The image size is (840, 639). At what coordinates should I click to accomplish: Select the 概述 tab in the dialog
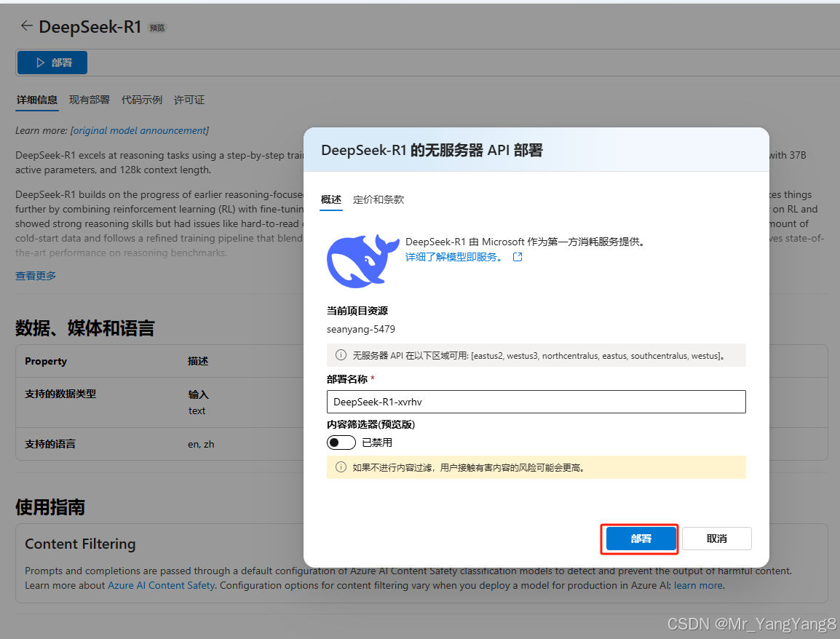pyautogui.click(x=331, y=200)
